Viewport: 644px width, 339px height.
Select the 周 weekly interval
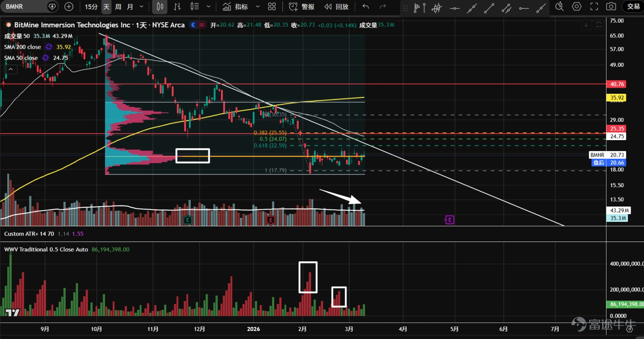coord(118,6)
